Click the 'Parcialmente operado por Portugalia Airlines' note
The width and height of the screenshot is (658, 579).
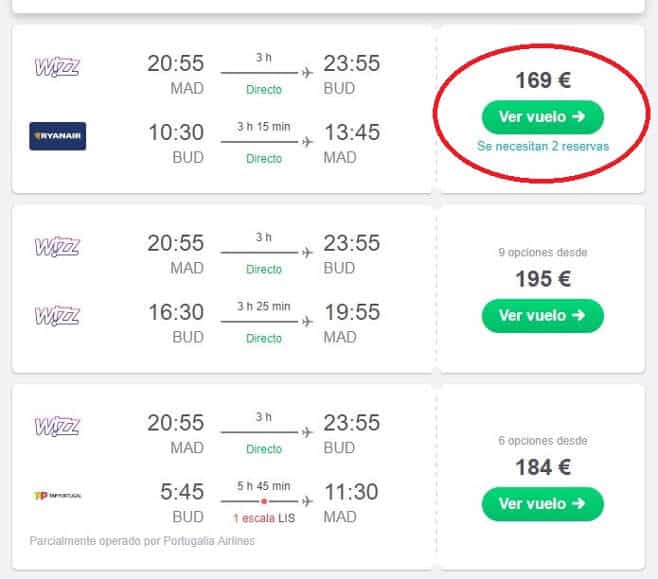pyautogui.click(x=142, y=542)
